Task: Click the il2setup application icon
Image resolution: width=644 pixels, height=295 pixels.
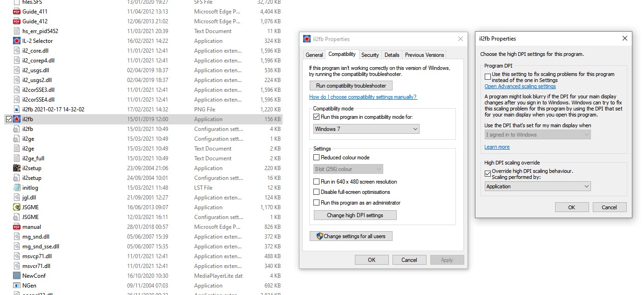Action: click(x=17, y=168)
